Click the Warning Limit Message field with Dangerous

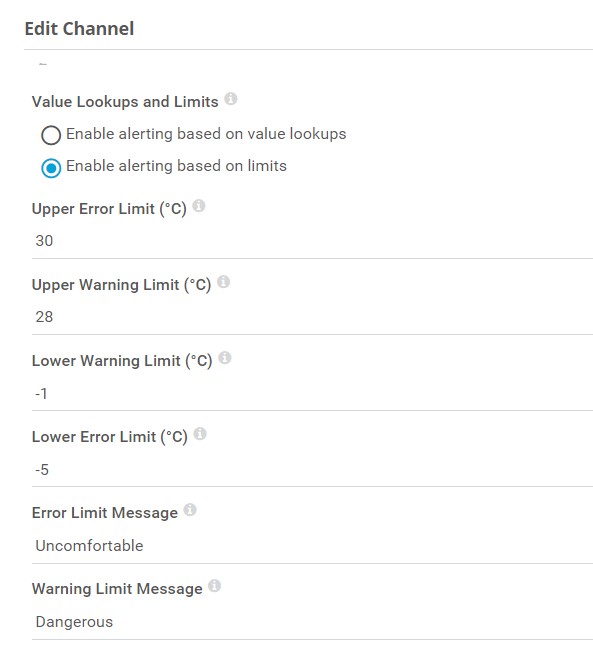point(312,622)
